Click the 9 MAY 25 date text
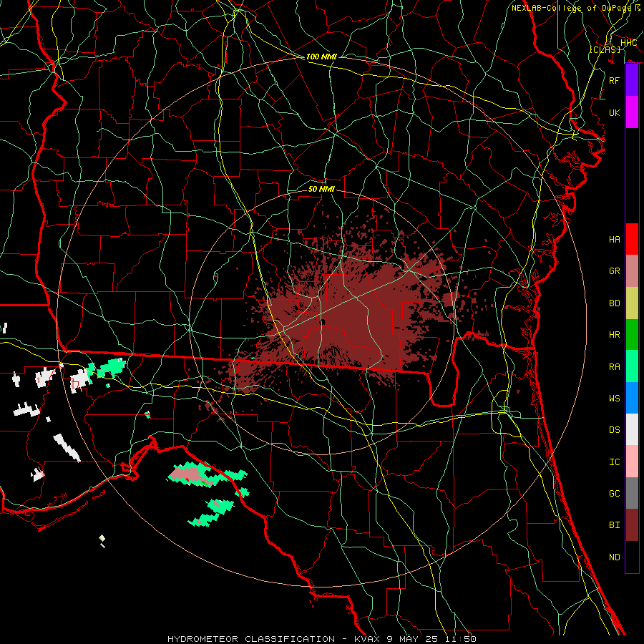Screen dimensions: 644x644 [412, 639]
